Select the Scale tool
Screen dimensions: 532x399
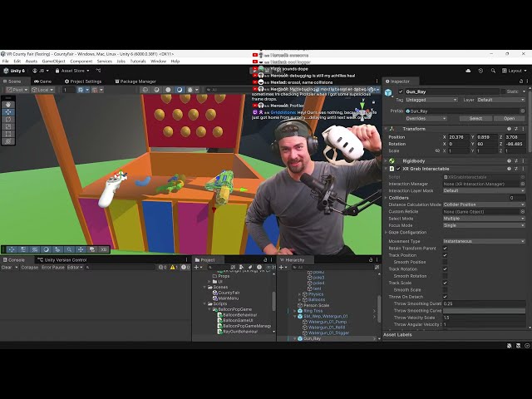pos(8,126)
